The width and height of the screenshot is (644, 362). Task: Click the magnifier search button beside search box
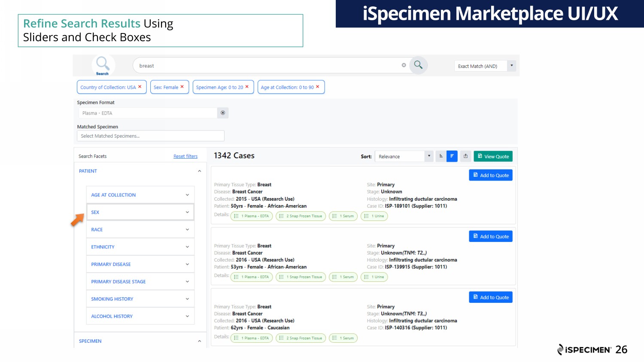point(418,65)
